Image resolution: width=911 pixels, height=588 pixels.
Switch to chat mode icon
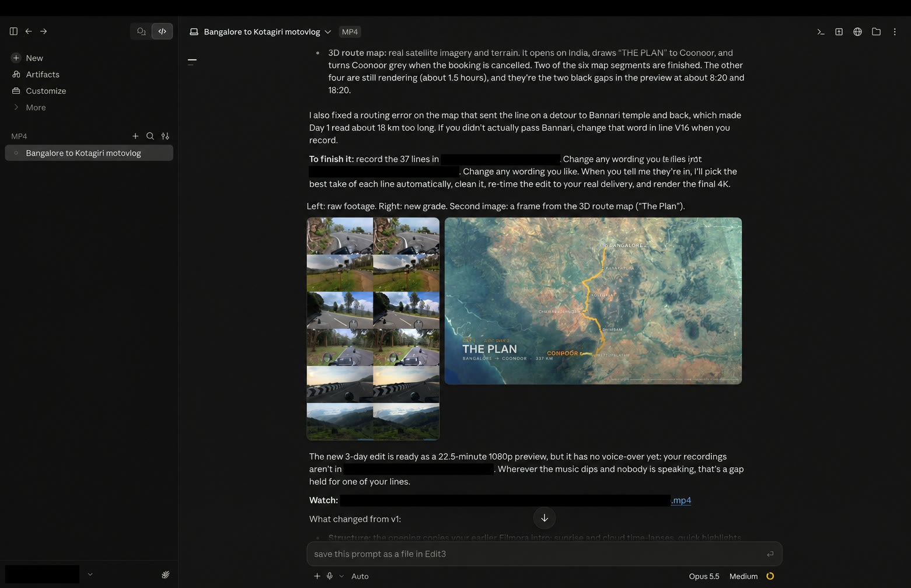[141, 32]
